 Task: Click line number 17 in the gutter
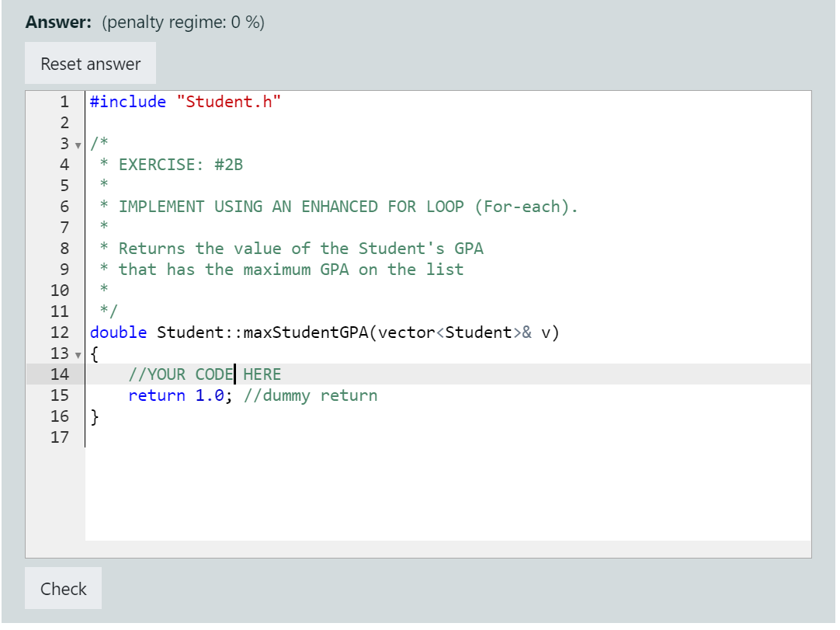click(x=60, y=437)
